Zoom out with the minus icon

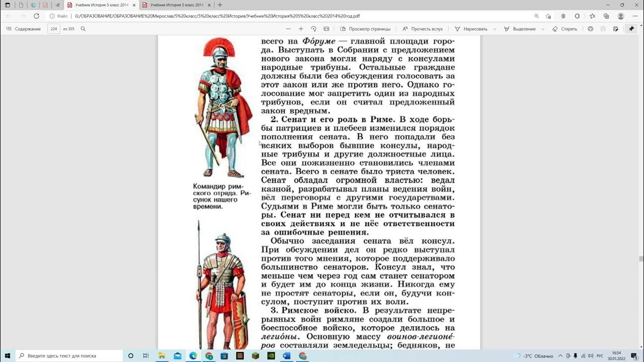coord(288,29)
